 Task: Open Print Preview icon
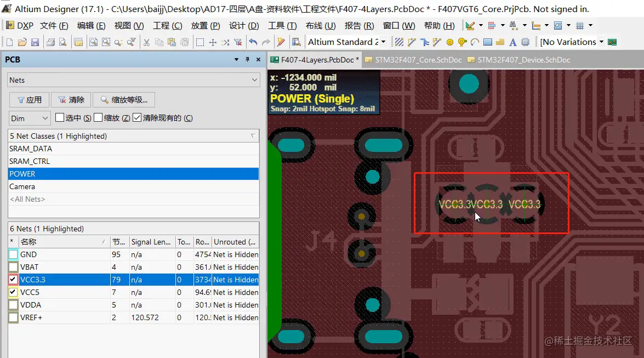(x=63, y=42)
